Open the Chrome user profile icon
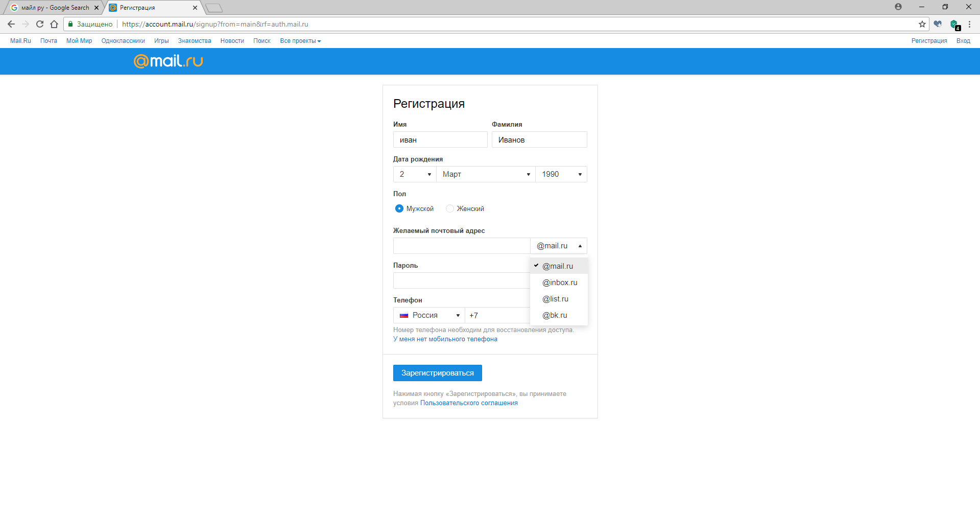The width and height of the screenshot is (980, 516). tap(898, 7)
